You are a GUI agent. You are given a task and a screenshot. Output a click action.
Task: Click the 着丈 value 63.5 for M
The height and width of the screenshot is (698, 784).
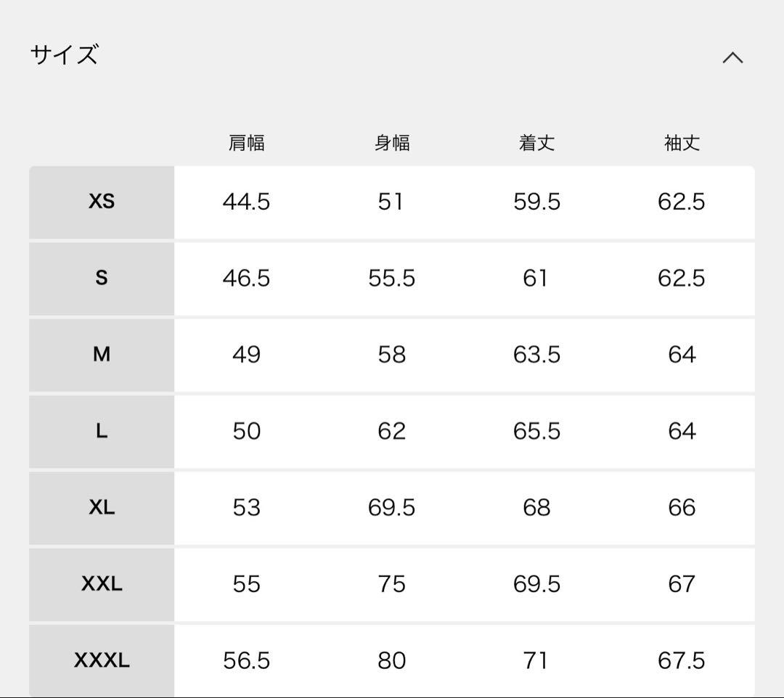[537, 355]
